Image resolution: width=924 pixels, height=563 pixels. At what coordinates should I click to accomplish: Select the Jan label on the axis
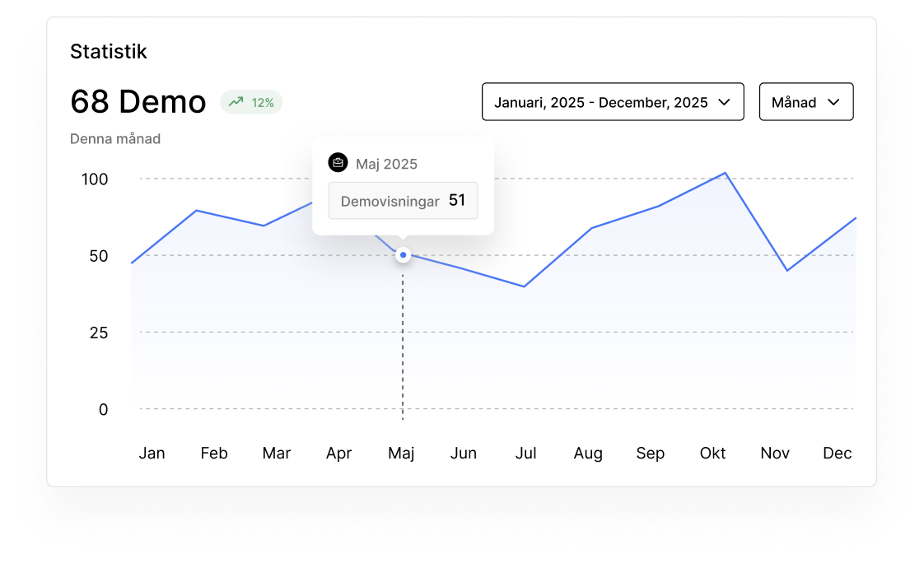tap(152, 453)
